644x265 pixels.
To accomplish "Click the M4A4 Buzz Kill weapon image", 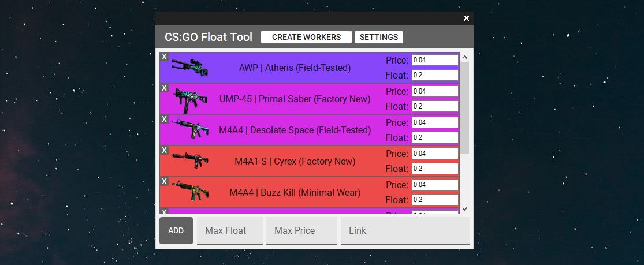I will [190, 191].
